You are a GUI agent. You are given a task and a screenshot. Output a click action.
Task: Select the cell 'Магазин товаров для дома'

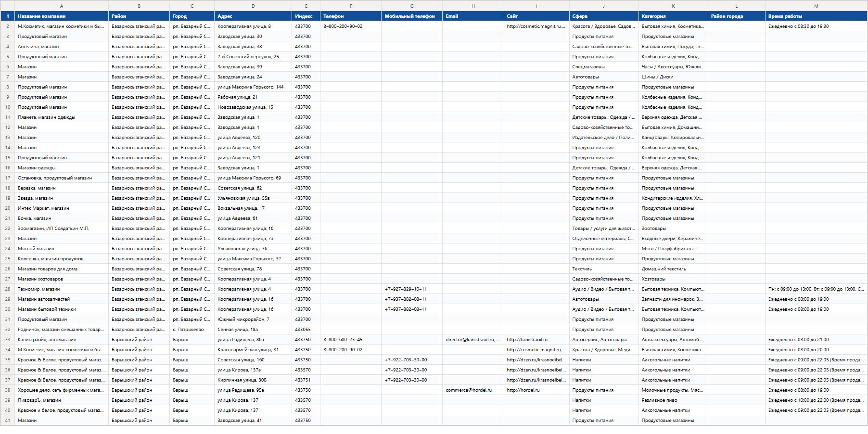(x=62, y=269)
